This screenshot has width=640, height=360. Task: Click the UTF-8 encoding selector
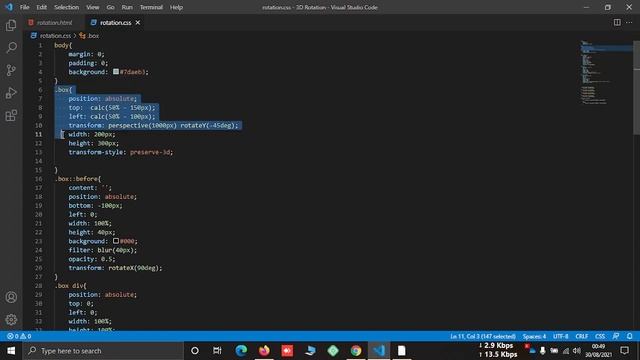pos(560,336)
